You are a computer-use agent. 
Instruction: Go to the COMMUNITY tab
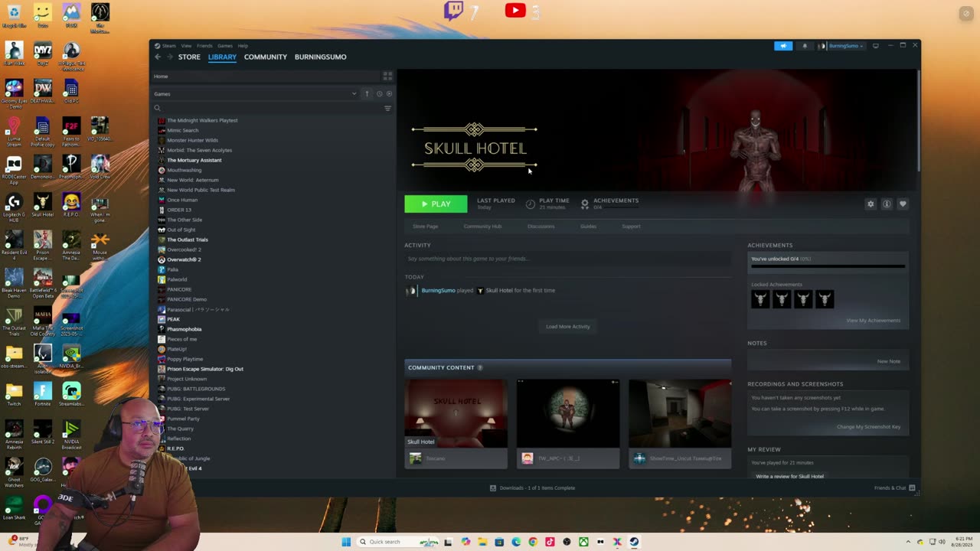[x=266, y=57]
